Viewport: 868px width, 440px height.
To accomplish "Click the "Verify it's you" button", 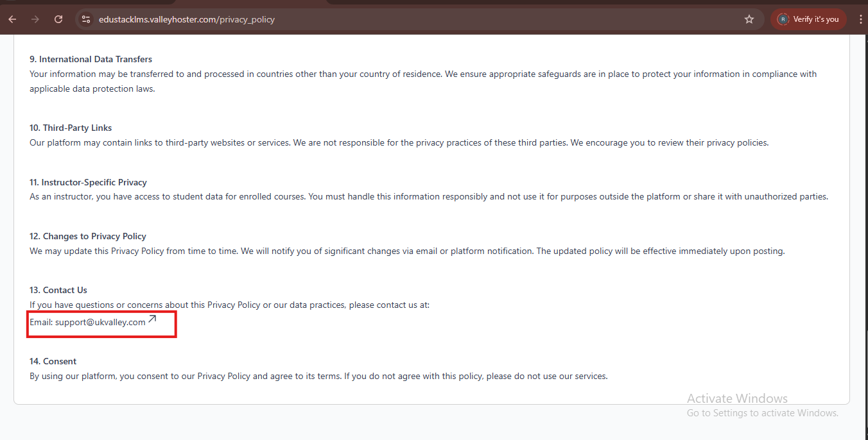I will (808, 19).
